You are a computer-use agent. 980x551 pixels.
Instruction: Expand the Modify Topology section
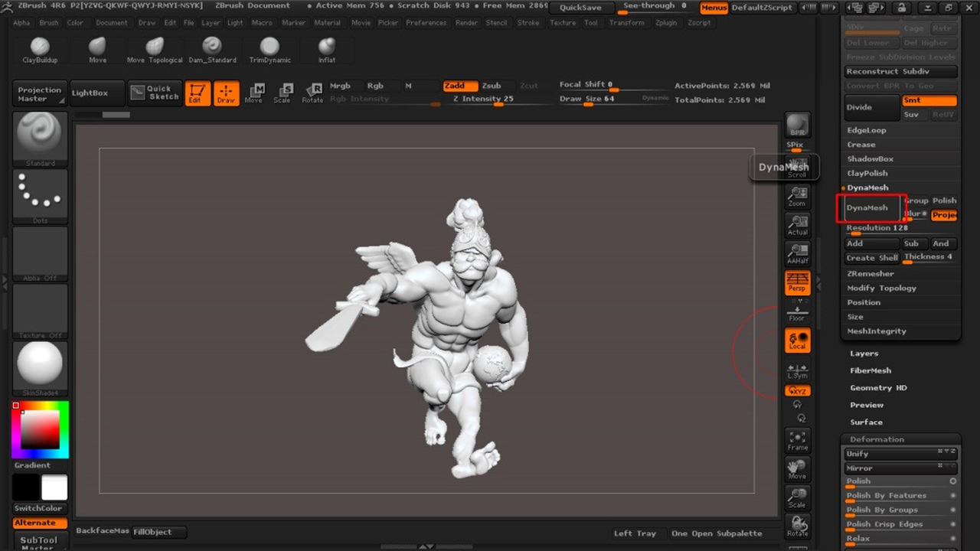(x=881, y=288)
